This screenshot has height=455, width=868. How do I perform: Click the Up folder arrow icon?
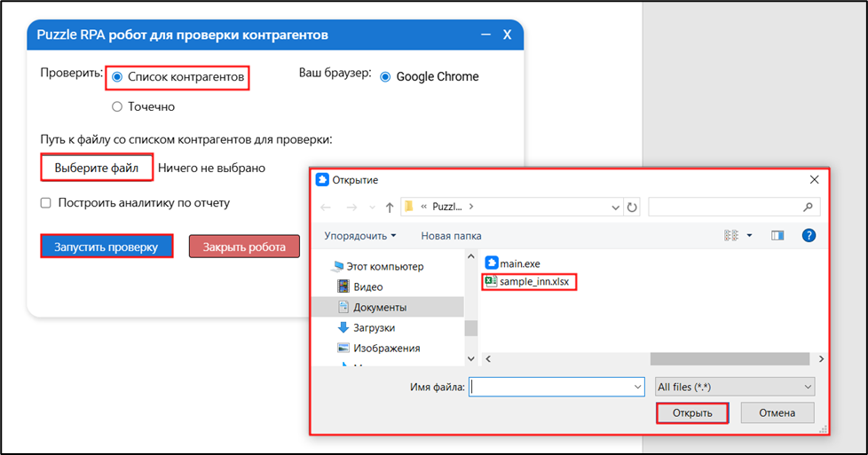coord(390,207)
